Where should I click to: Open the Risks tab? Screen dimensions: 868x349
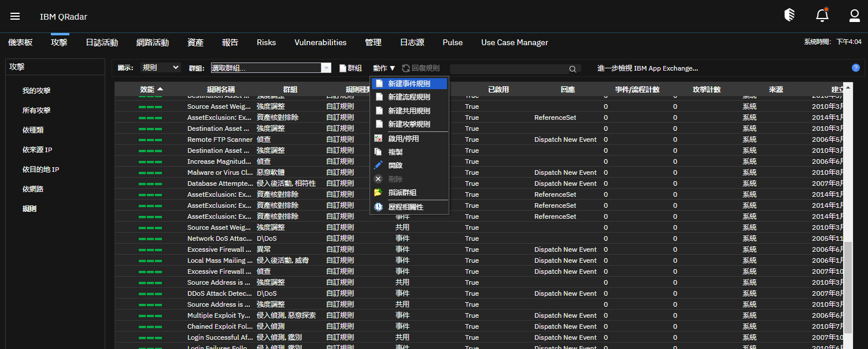267,42
